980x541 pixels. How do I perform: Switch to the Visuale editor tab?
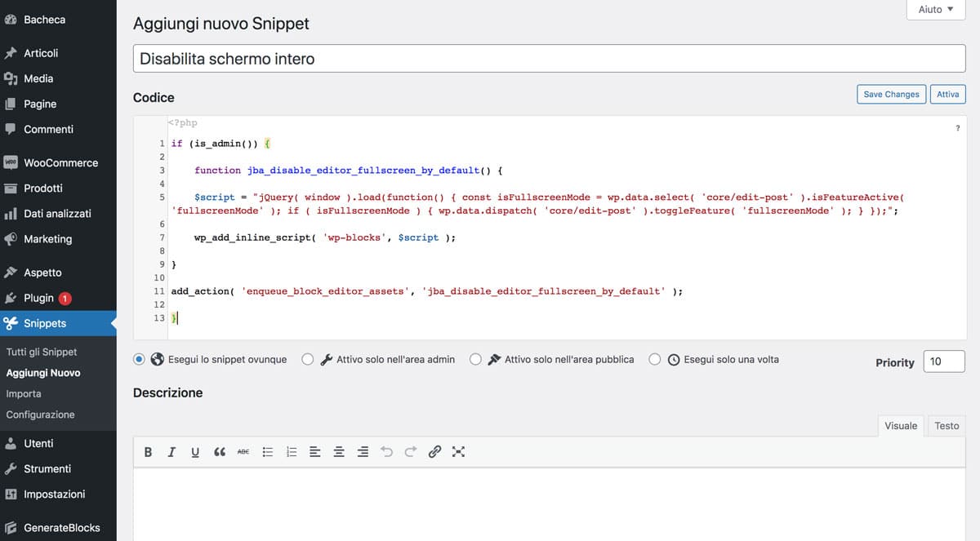(901, 426)
